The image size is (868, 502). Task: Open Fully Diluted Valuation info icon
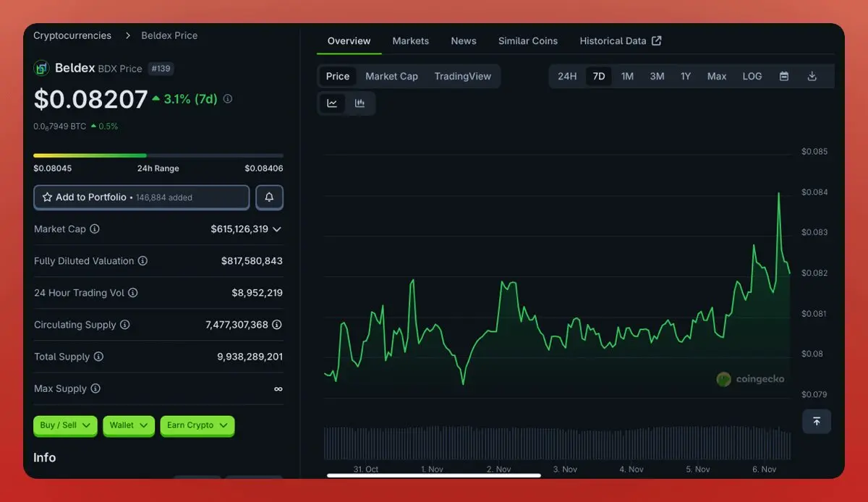[142, 260]
